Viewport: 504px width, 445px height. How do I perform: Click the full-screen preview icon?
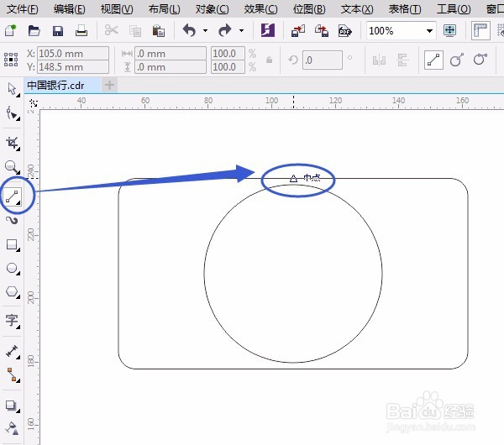pyautogui.click(x=449, y=30)
